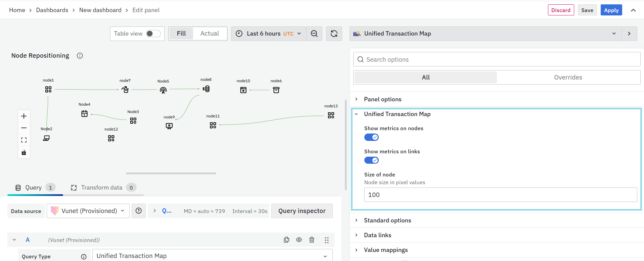Switch to the Transform data tab
The width and height of the screenshot is (644, 261).
coord(101,188)
